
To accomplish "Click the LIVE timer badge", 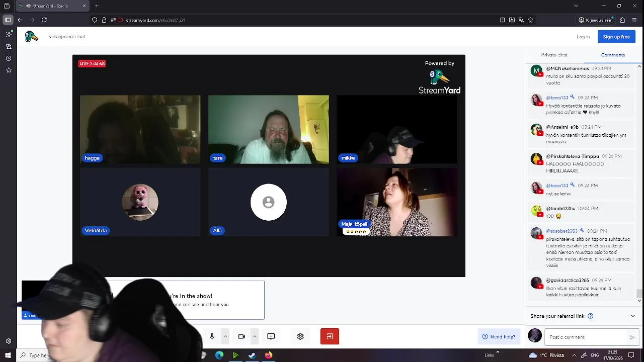I will [x=92, y=63].
